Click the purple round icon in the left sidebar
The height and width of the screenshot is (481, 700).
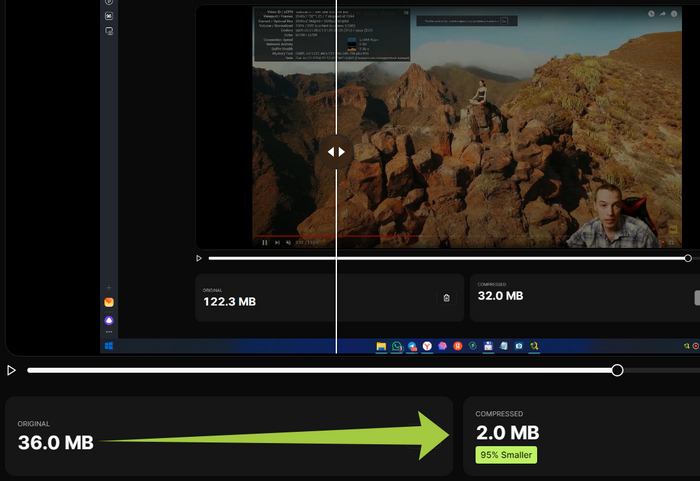[109, 320]
